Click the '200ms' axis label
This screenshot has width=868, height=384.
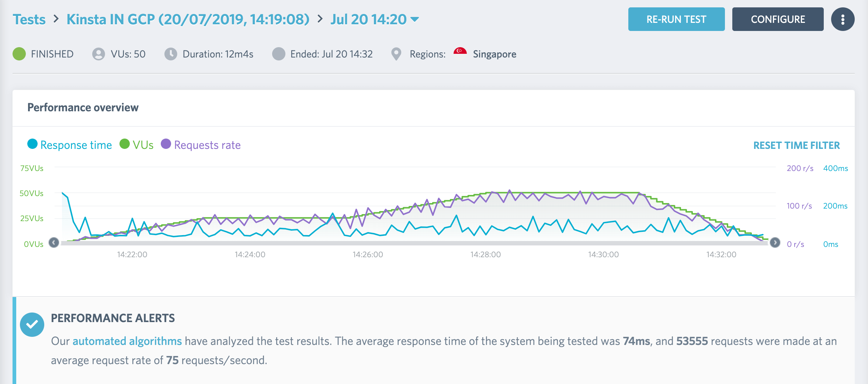(835, 206)
